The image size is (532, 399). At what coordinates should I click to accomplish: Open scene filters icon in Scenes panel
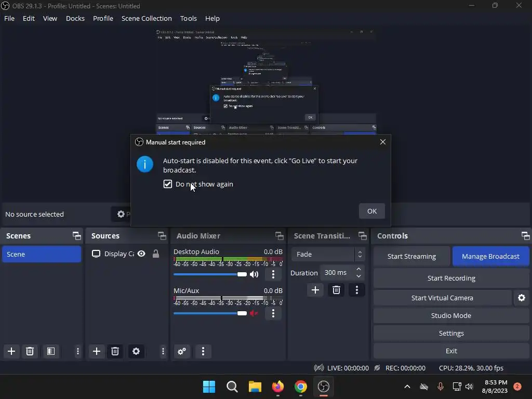[x=51, y=351]
